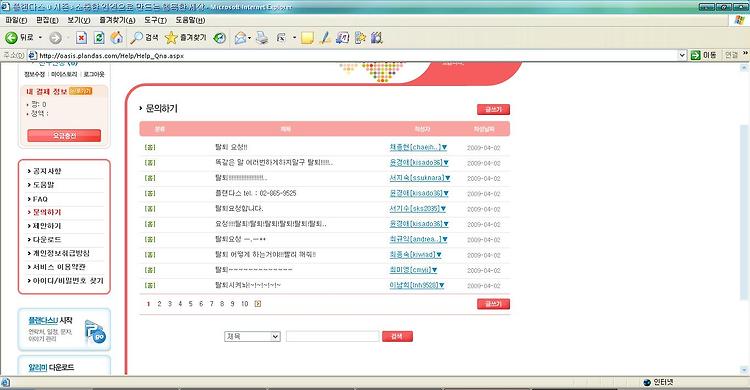Open History toolbar icon
The width and height of the screenshot is (750, 390).
(x=220, y=38)
